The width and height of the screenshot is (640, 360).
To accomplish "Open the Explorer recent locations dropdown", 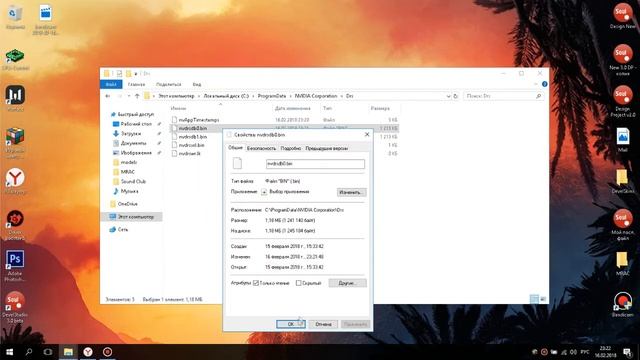I will (x=129, y=96).
